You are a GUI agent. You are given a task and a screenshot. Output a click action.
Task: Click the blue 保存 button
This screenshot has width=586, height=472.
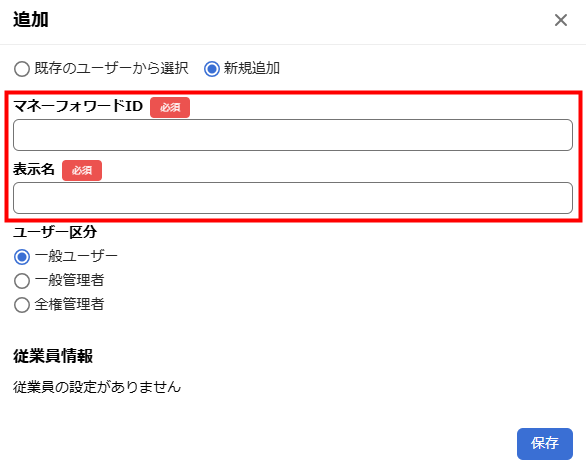pos(545,444)
